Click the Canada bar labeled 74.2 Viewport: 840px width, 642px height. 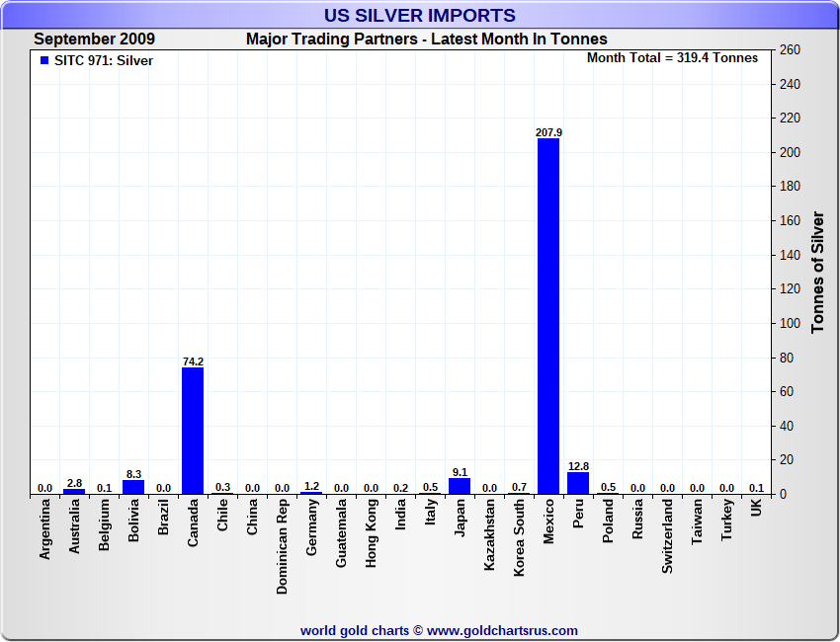[x=193, y=431]
